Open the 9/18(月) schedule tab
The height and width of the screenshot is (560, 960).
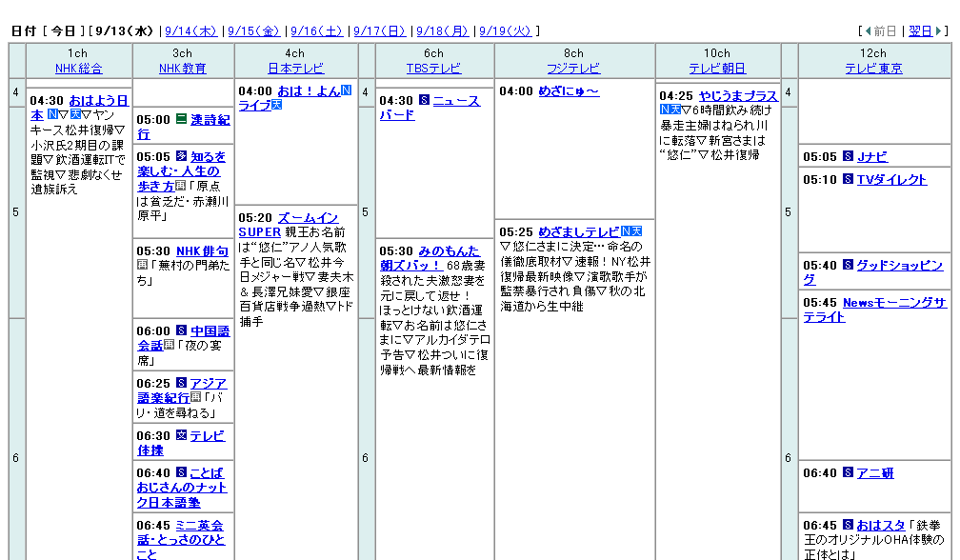point(444,30)
